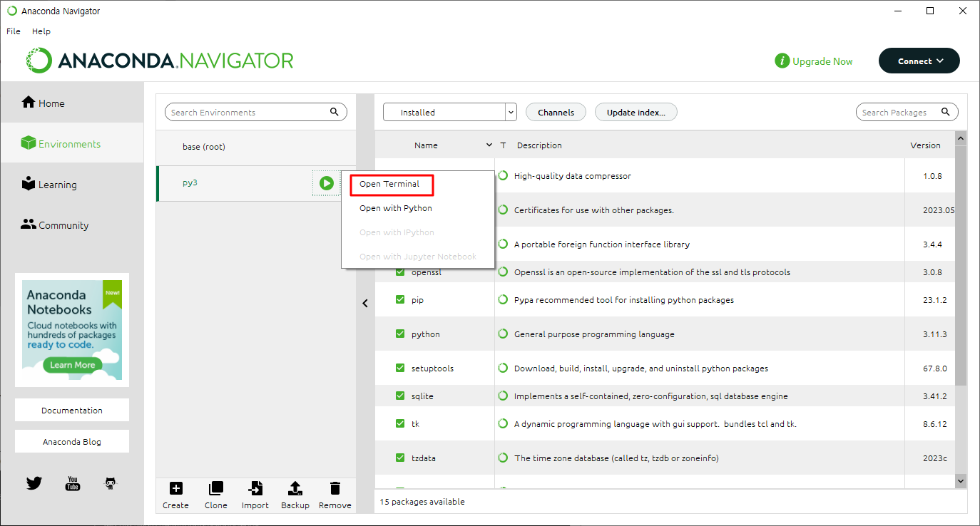Open the Documentation button
The height and width of the screenshot is (526, 980).
coord(72,410)
